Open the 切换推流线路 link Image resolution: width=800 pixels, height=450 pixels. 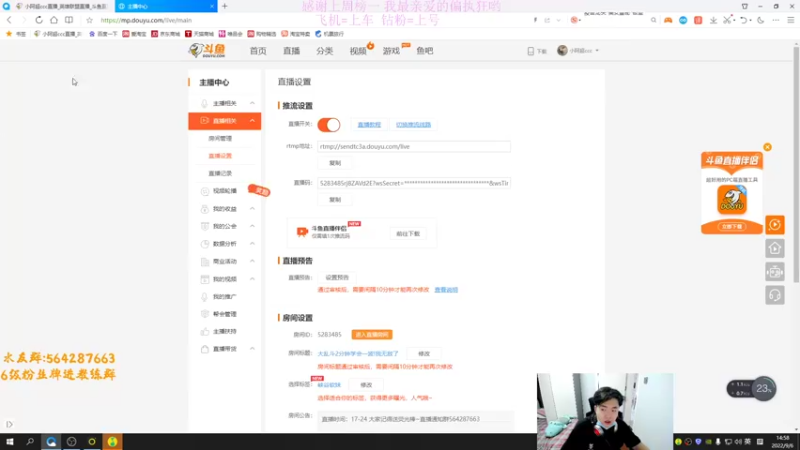pos(413,124)
